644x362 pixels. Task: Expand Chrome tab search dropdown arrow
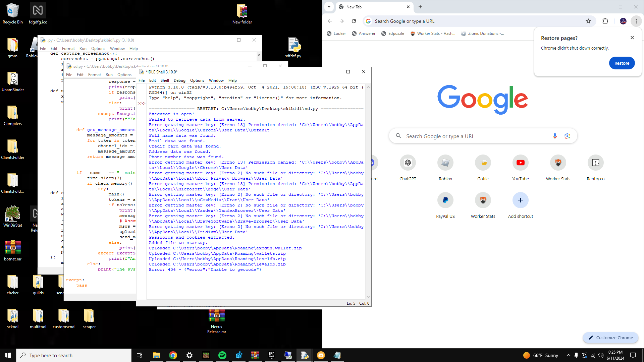coord(329,7)
